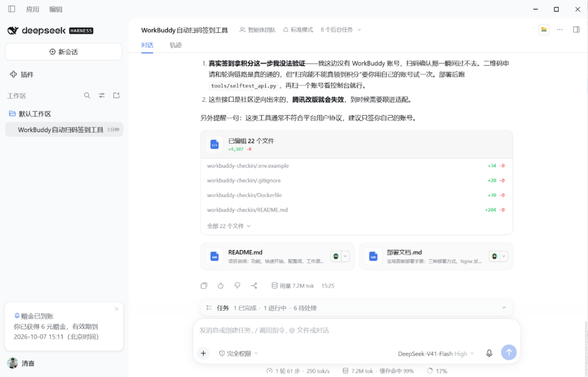Collapse the 任务 panel chevron
588x377 pixels.
(x=504, y=308)
